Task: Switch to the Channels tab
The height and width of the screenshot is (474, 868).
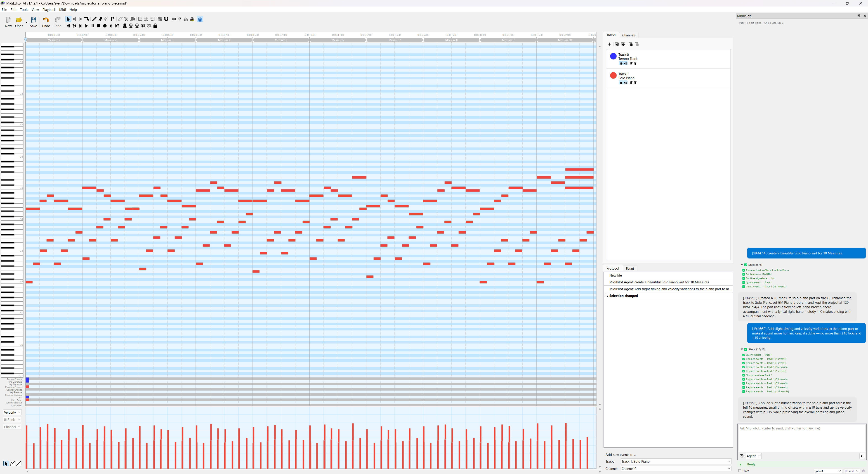Action: point(629,35)
